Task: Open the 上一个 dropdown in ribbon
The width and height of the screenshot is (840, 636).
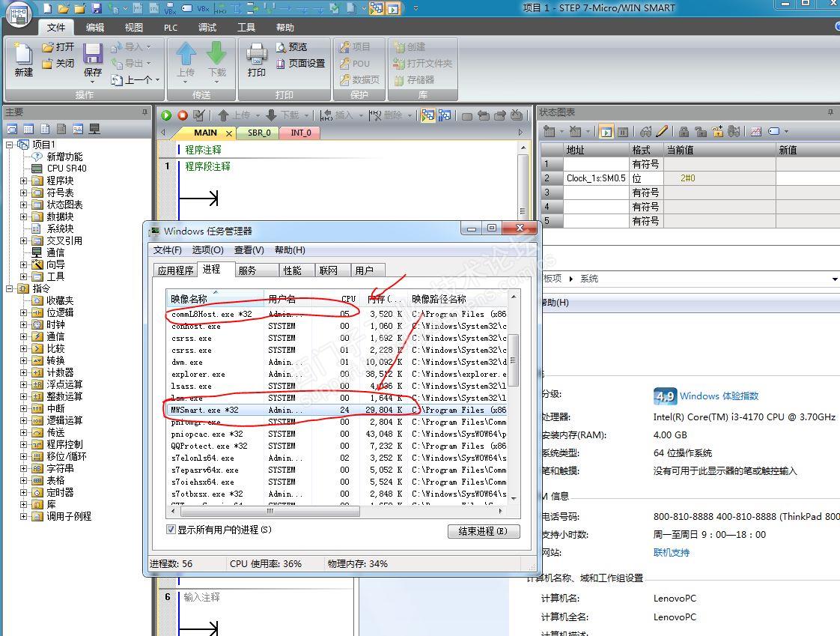Action: (x=157, y=80)
